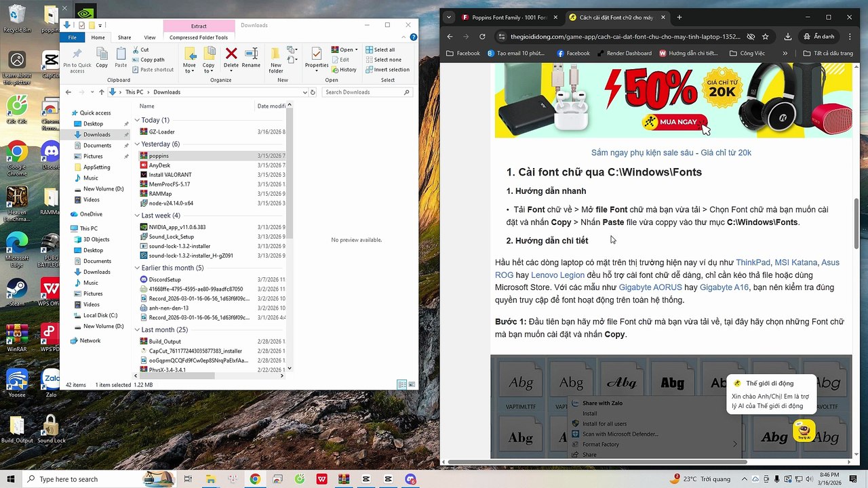
Task: Cut the selected file using ribbon Cut
Action: 140,49
